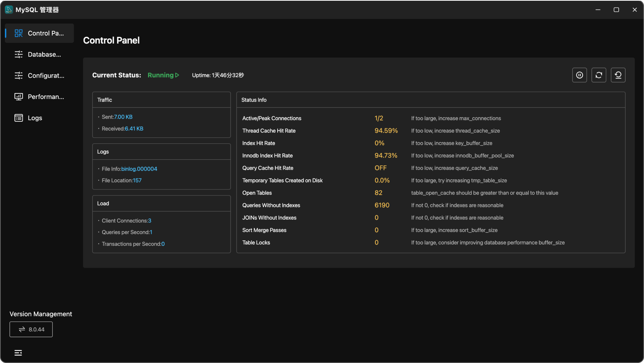This screenshot has width=644, height=363.
Task: Click the binlog.000004 file link
Action: pos(139,169)
